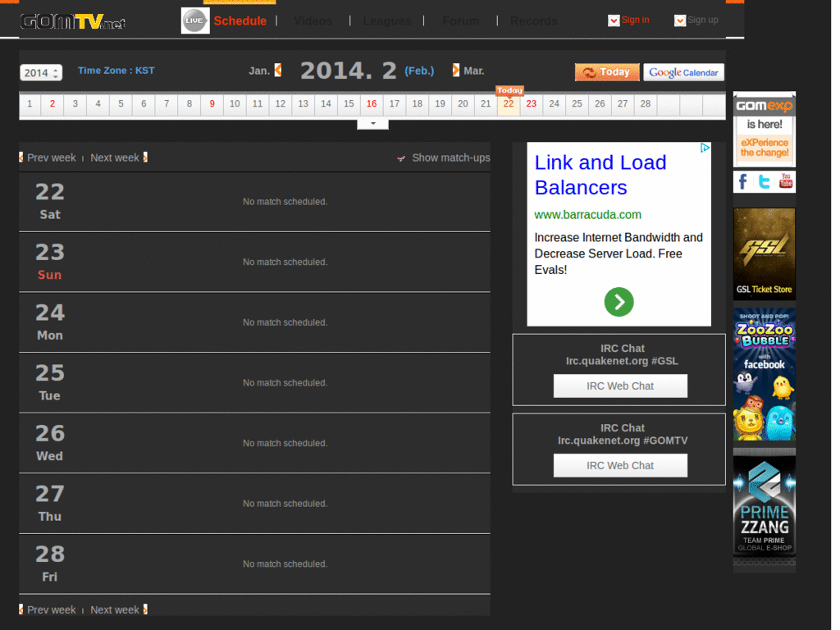Click the 24 Mon schedule row

(254, 323)
